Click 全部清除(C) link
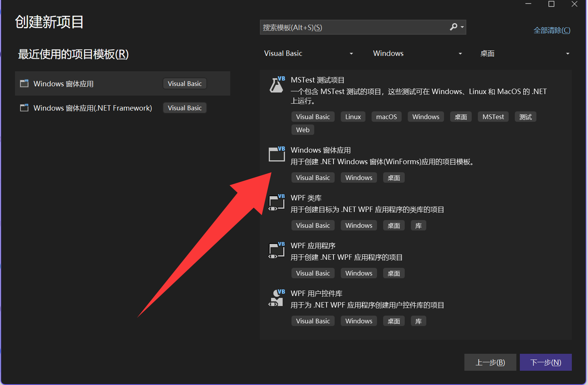Image resolution: width=588 pixels, height=385 pixels. coord(552,30)
